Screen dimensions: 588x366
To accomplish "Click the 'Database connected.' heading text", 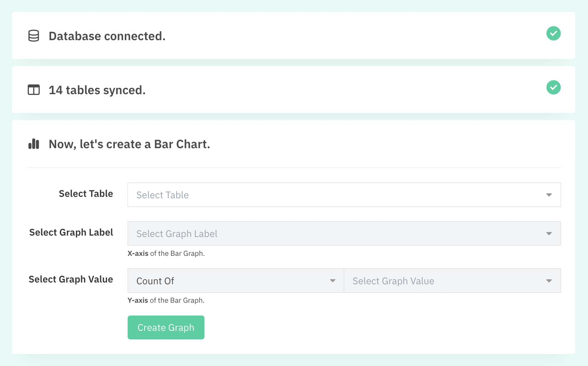I will coord(107,36).
